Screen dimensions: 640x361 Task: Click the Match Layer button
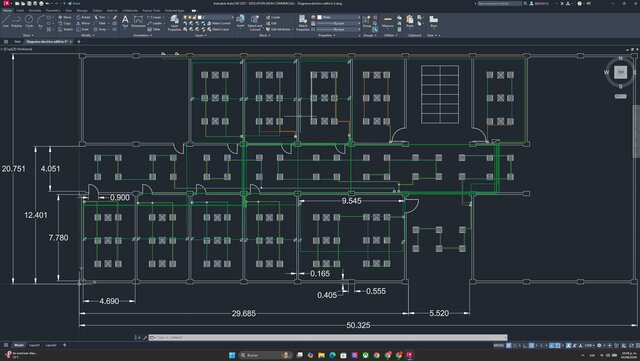click(x=218, y=29)
